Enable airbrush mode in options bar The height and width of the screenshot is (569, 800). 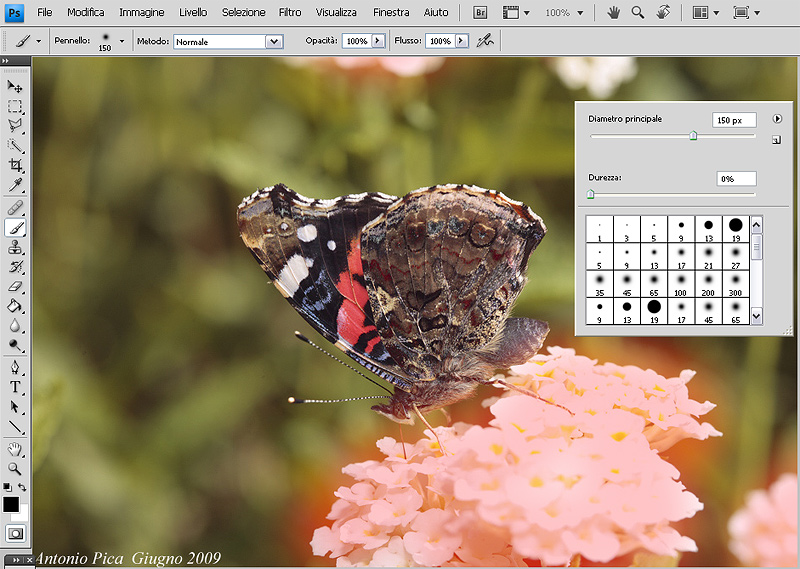(x=485, y=41)
